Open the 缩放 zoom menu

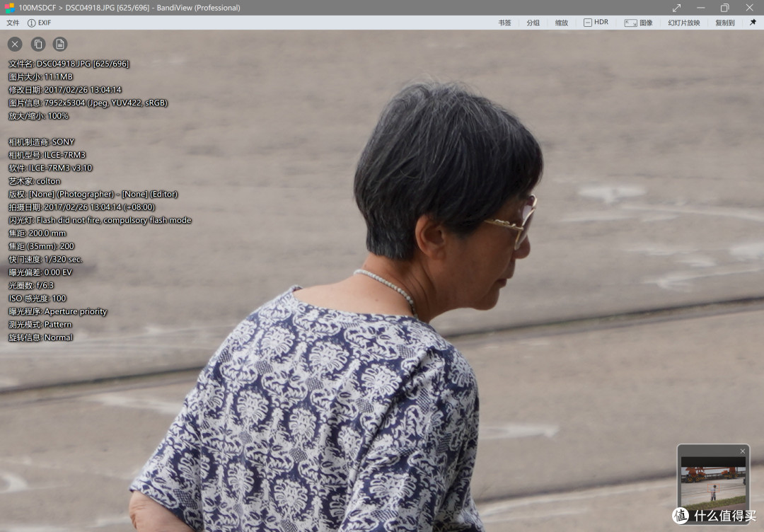[561, 23]
